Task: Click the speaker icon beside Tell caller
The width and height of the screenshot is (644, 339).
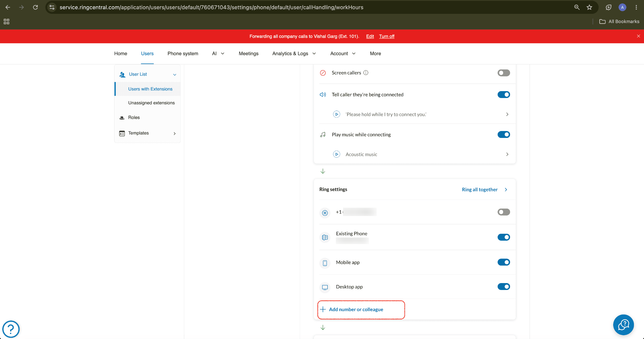Action: [323, 95]
